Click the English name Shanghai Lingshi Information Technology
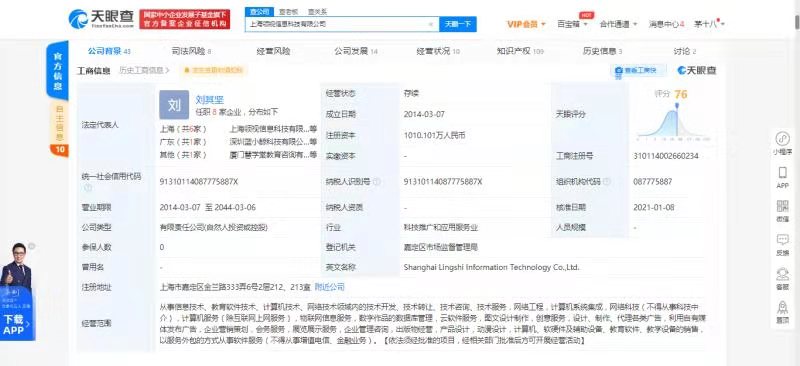 (491, 267)
